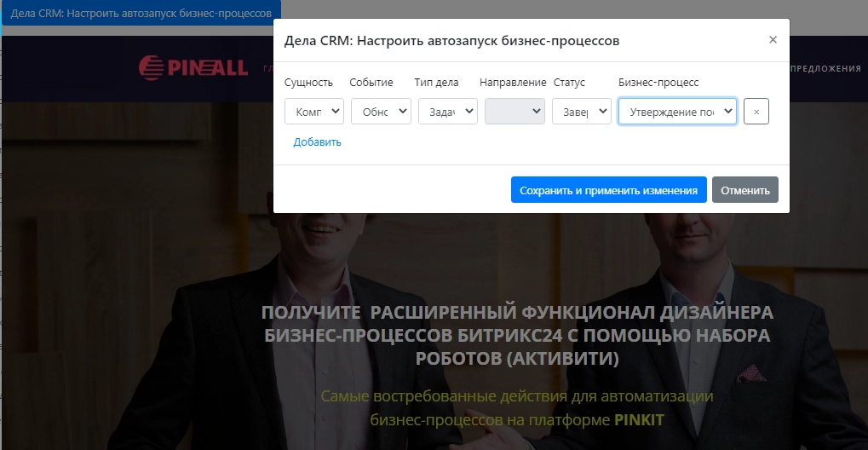The height and width of the screenshot is (450, 868).
Task: Open the Статус dropdown
Action: tap(581, 112)
